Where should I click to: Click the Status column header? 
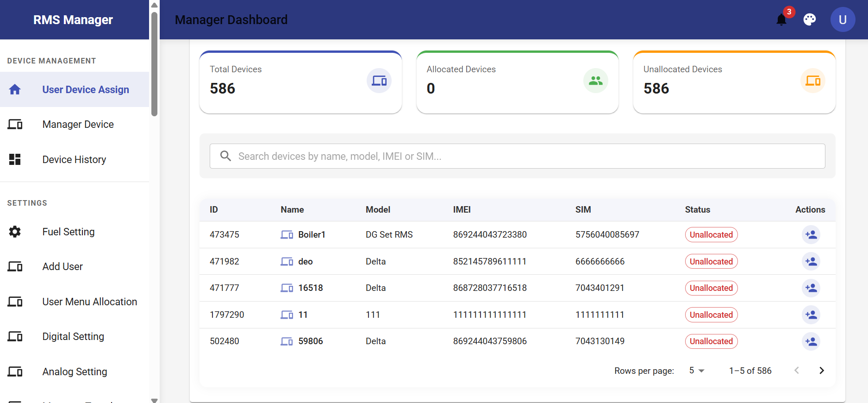[x=697, y=210]
